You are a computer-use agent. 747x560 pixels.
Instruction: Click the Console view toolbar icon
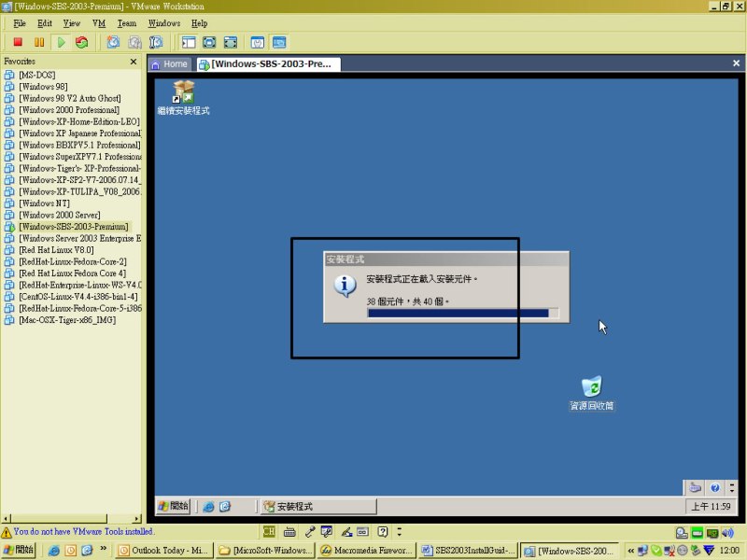279,42
